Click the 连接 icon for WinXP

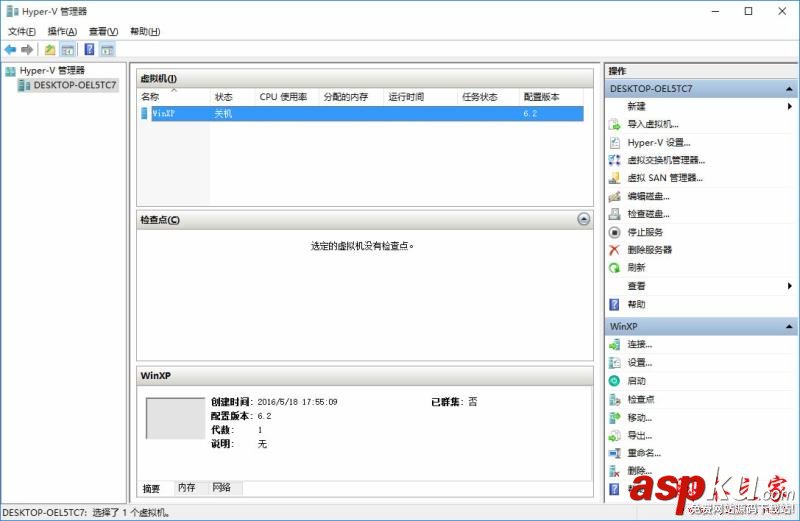614,345
